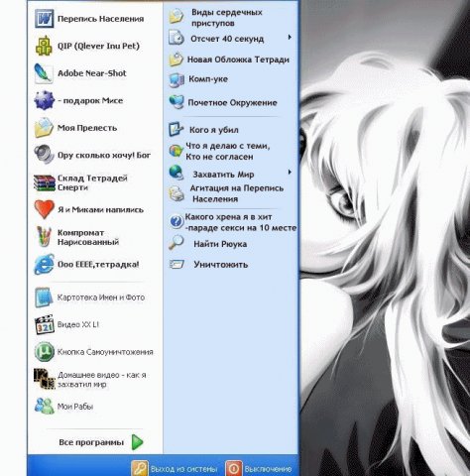Click the Почетное Окружение text label
This screenshot has width=470, height=476.
click(232, 103)
